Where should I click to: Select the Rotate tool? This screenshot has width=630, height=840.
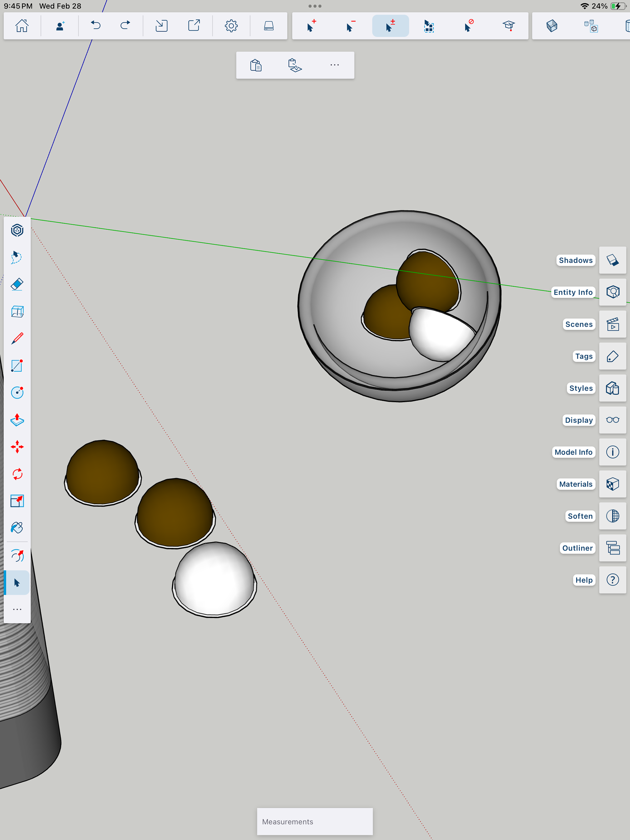[x=17, y=474]
